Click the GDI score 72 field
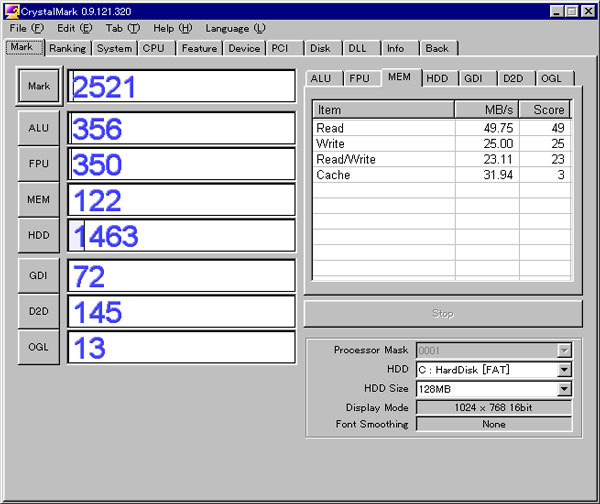 (181, 275)
